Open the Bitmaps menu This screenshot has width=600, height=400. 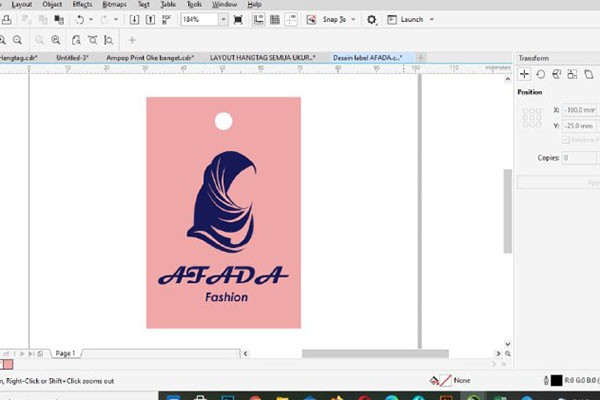pos(114,5)
